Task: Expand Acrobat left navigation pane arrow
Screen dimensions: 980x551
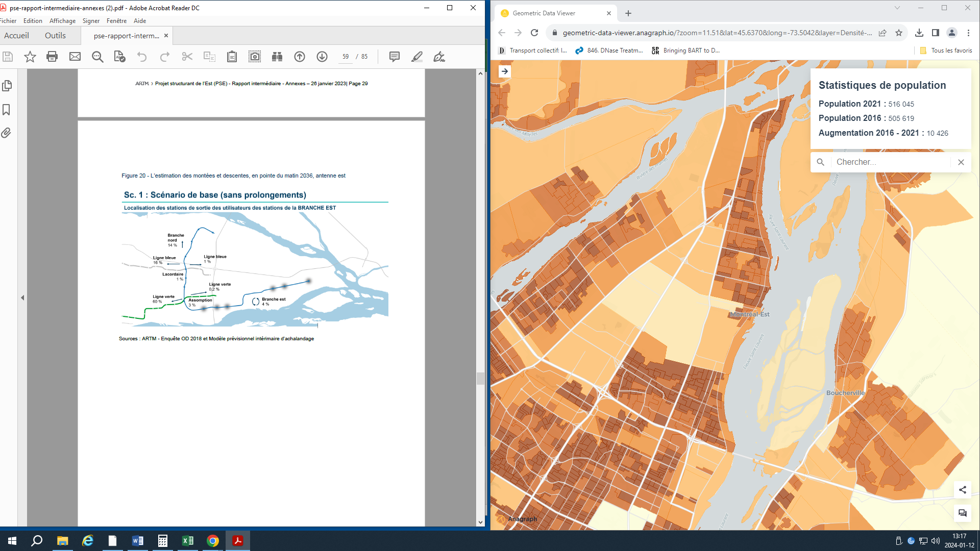Action: [x=22, y=297]
